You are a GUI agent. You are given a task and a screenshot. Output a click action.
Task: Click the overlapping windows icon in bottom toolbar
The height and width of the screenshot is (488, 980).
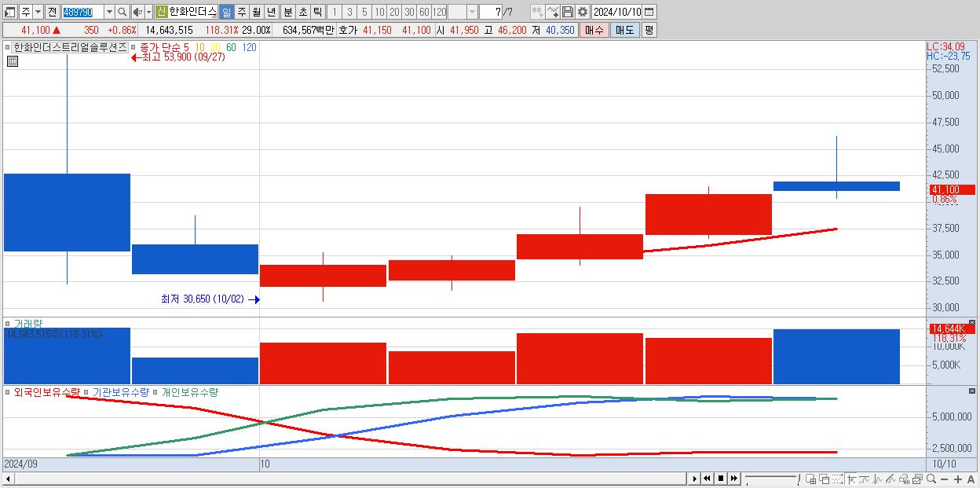tap(825, 479)
